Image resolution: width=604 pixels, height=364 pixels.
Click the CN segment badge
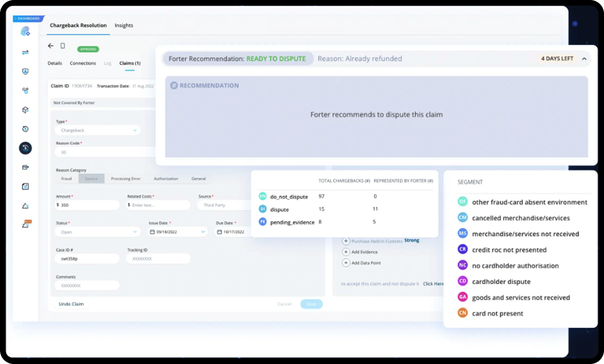pos(463,313)
